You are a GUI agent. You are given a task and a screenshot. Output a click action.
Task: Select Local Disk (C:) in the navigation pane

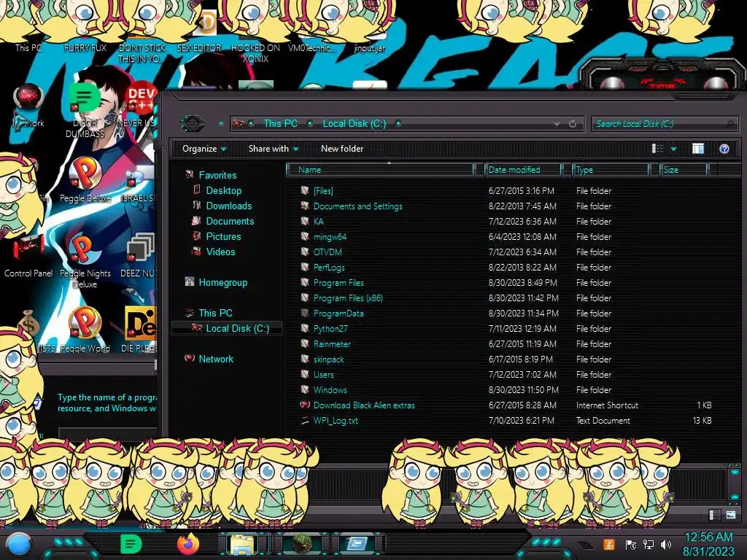tap(238, 328)
